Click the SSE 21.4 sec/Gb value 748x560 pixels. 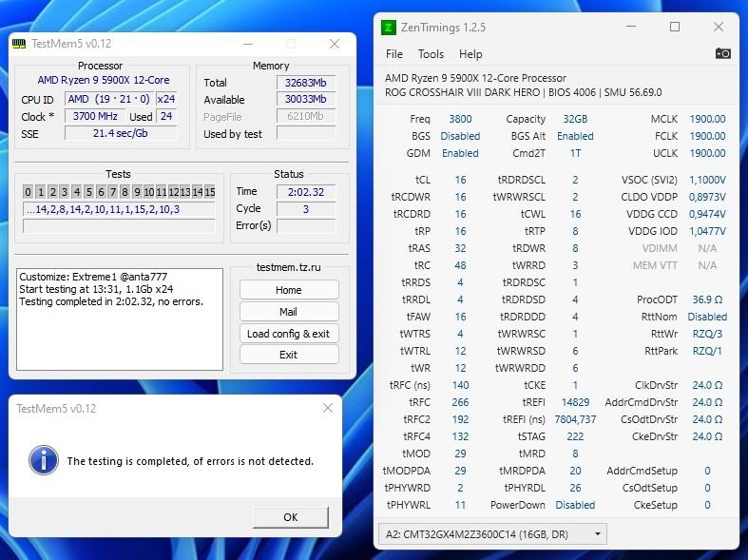pos(120,133)
